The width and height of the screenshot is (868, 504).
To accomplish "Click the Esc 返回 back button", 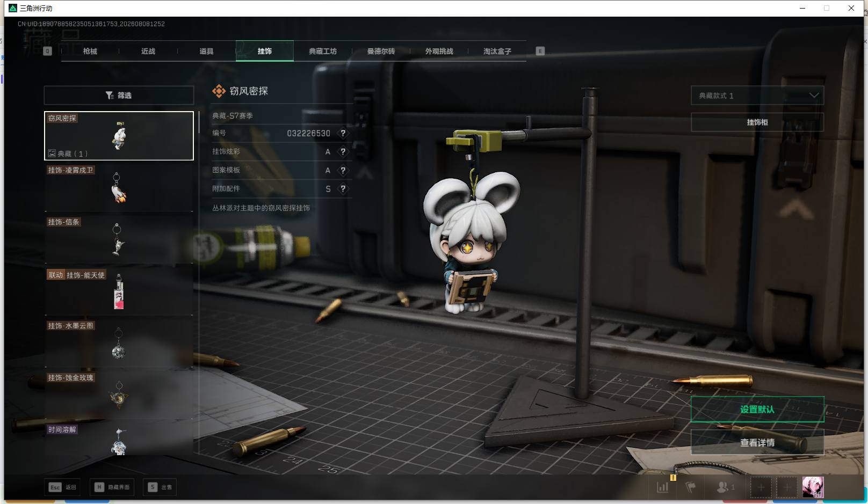I will pyautogui.click(x=63, y=487).
